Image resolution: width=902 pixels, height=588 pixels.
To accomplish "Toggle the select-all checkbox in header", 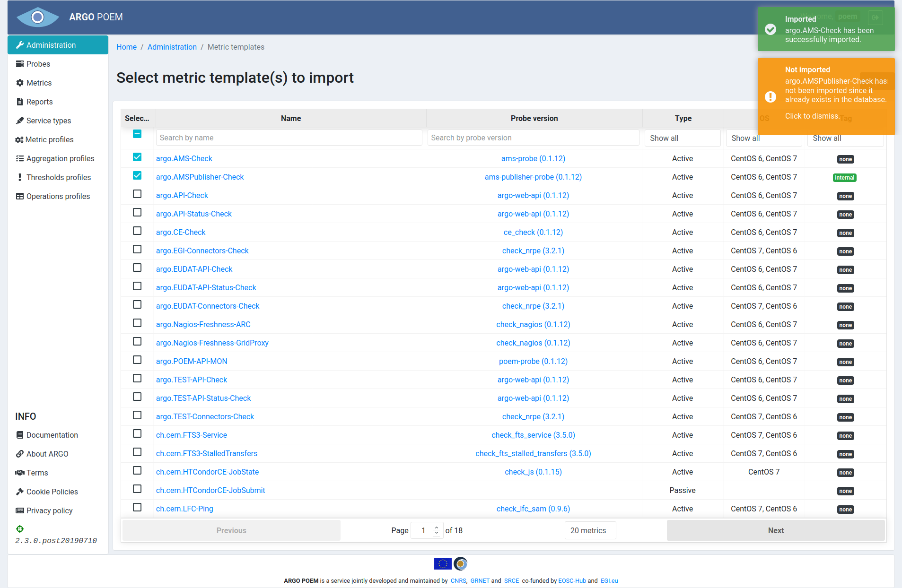I will pos(137,134).
